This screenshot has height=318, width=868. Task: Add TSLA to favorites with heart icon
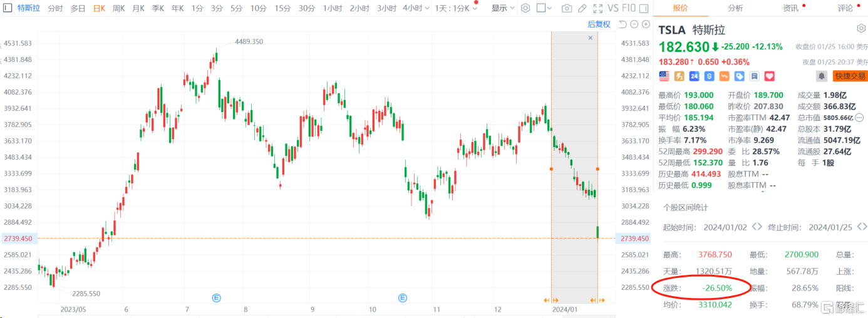point(770,76)
